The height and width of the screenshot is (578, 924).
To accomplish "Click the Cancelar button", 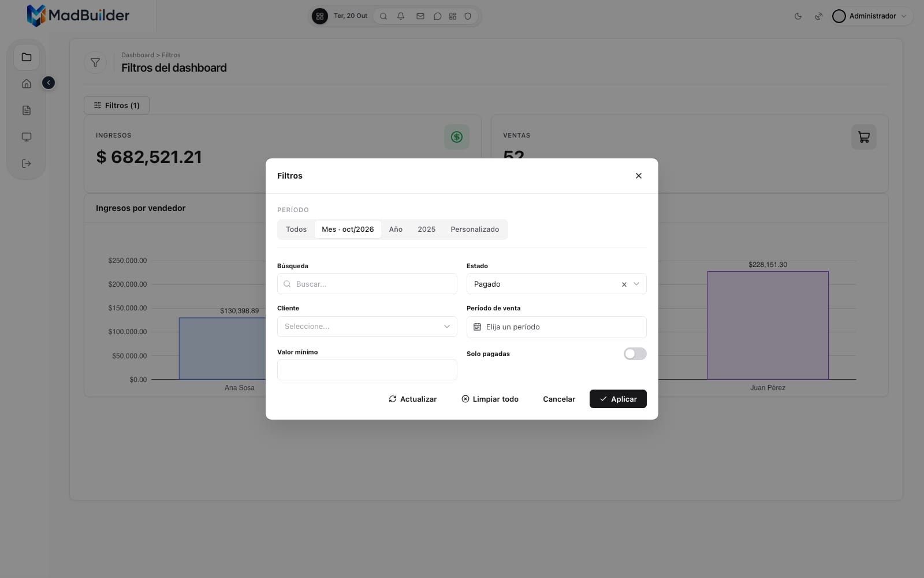I will click(x=559, y=399).
